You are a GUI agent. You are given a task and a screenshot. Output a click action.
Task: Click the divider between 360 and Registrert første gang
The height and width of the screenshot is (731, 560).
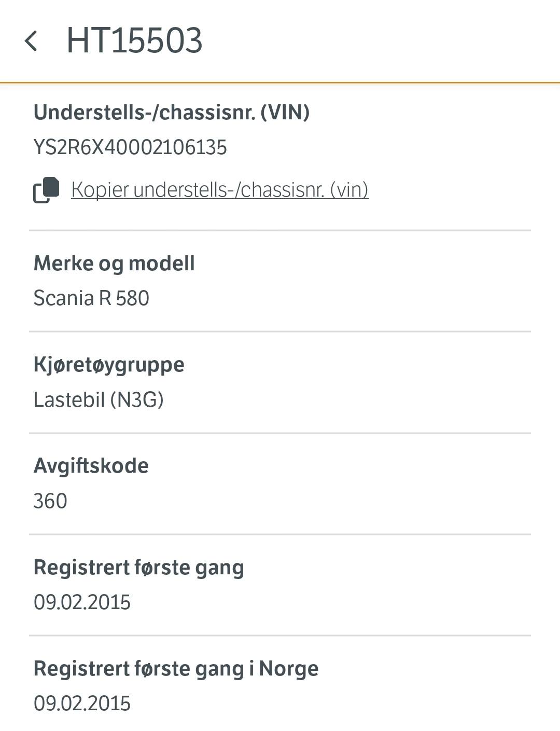[x=280, y=534]
